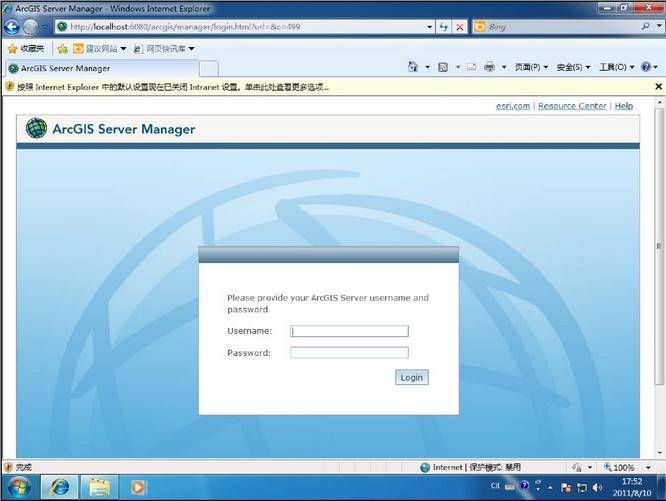Open the Tools (工具) menu

coord(616,67)
